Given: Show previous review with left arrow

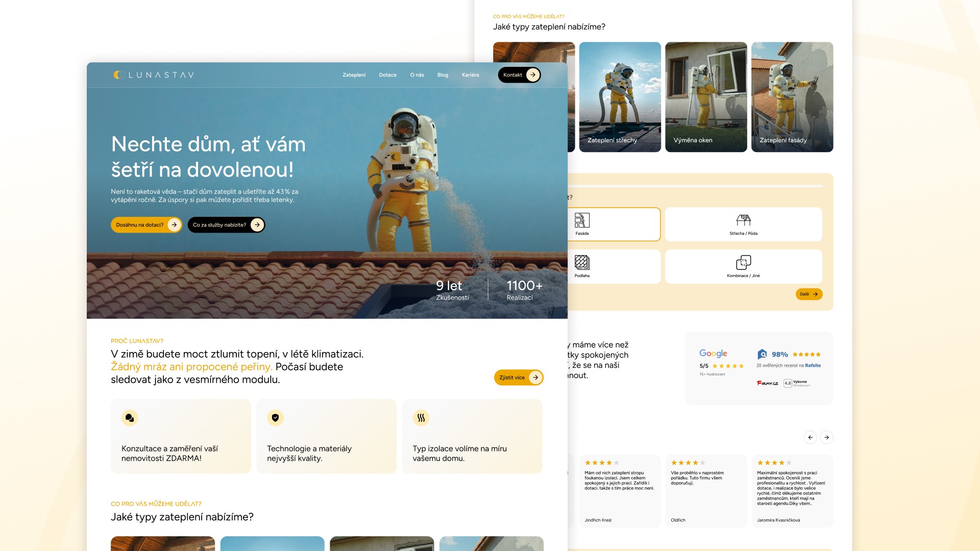Looking at the screenshot, I should tap(811, 437).
